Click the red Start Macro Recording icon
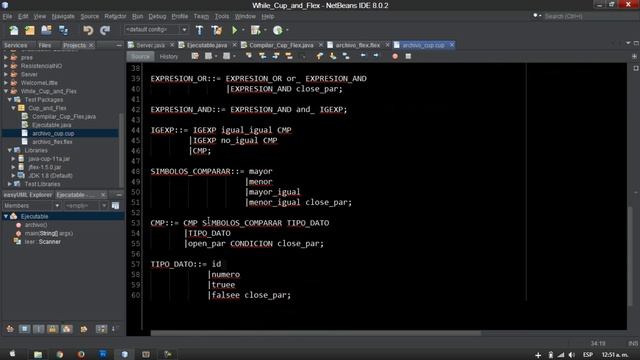This screenshot has height=360, width=640. tap(395, 56)
